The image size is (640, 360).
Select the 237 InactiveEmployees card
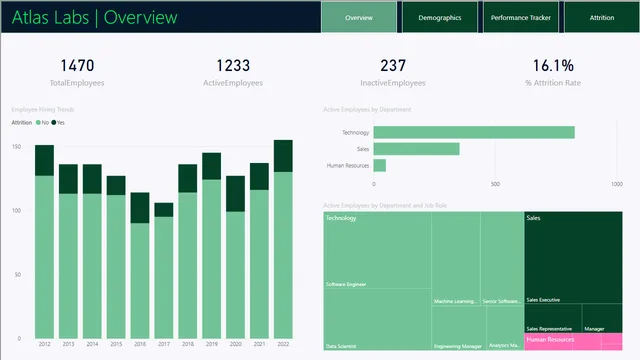pos(393,72)
